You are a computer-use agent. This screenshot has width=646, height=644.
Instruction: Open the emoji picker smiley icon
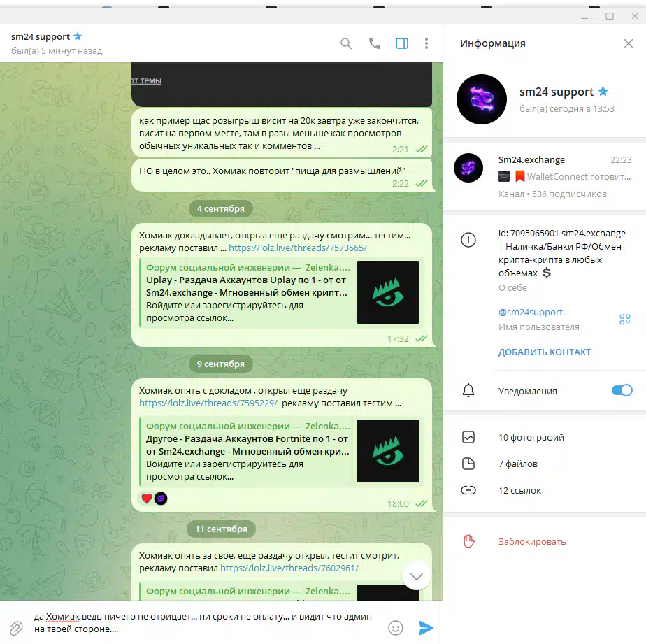coord(396,628)
